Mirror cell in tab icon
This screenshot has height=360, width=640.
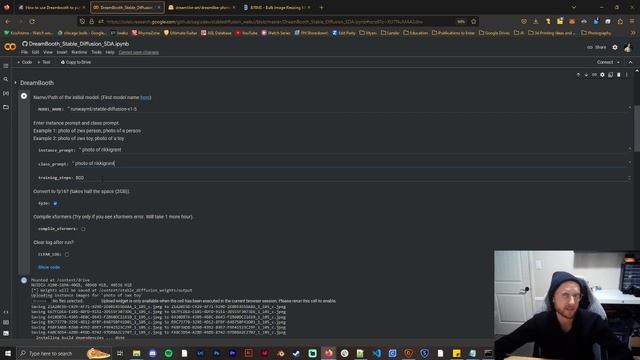click(x=611, y=75)
